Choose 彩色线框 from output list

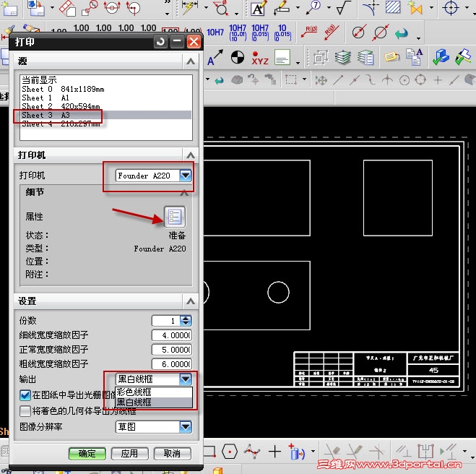(x=154, y=392)
